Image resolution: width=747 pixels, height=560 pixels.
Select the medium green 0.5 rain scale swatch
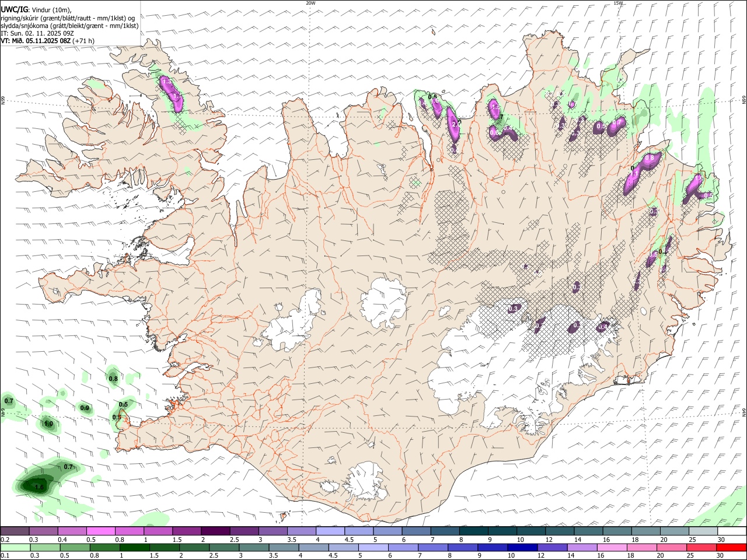click(75, 547)
